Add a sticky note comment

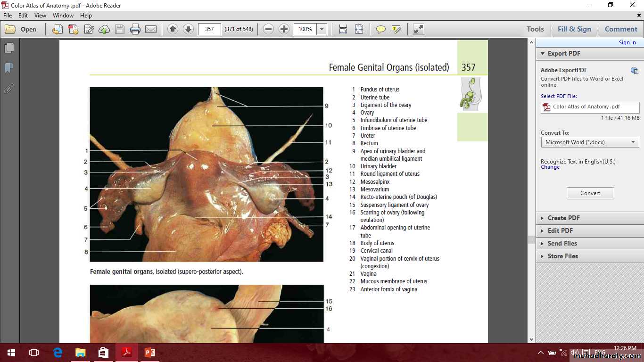click(x=380, y=29)
